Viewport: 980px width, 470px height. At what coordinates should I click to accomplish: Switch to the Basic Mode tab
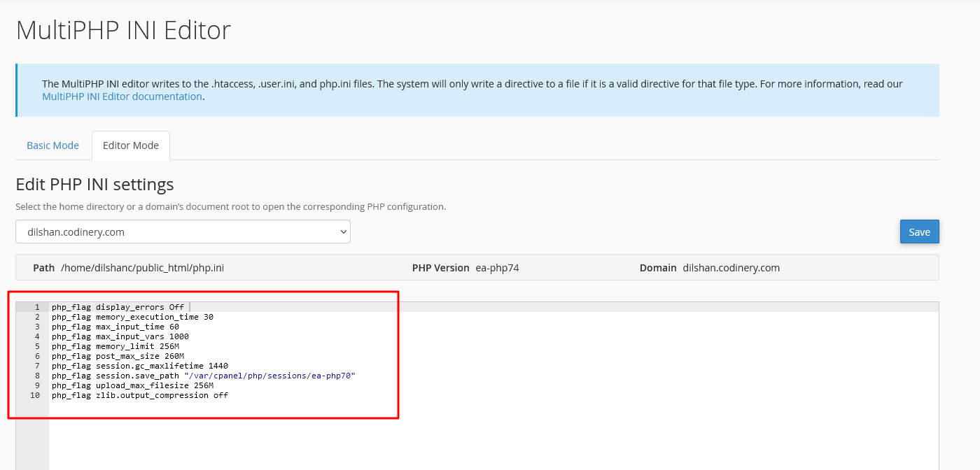pyautogui.click(x=52, y=145)
